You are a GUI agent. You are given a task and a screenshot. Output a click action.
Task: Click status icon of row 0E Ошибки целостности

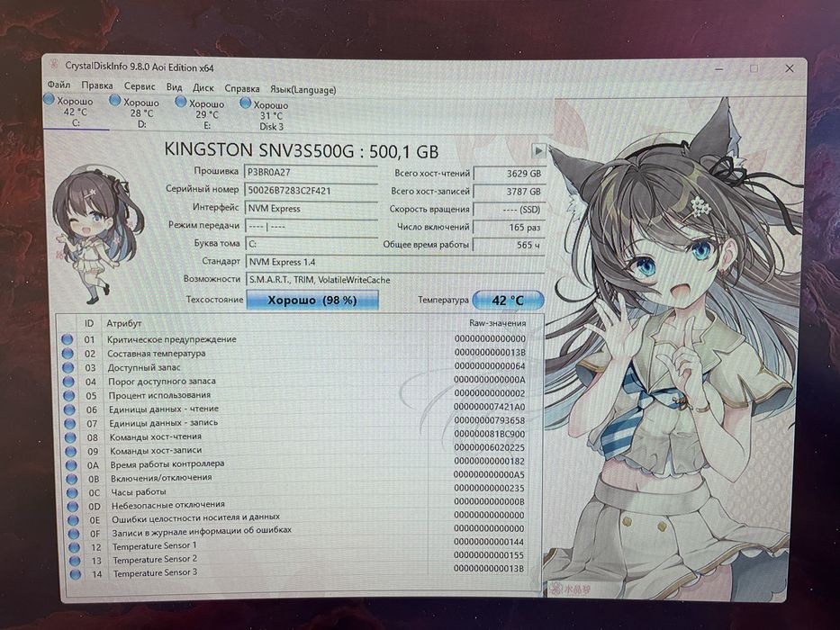(74, 520)
